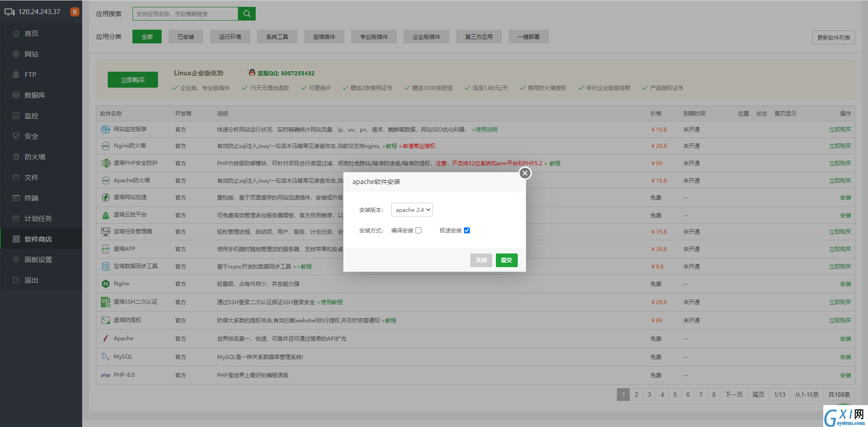
Task: Click the 宝塔任务管理器 row icon
Action: click(x=105, y=232)
